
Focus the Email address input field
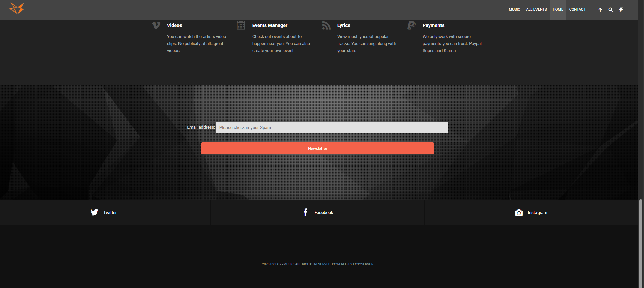[332, 128]
